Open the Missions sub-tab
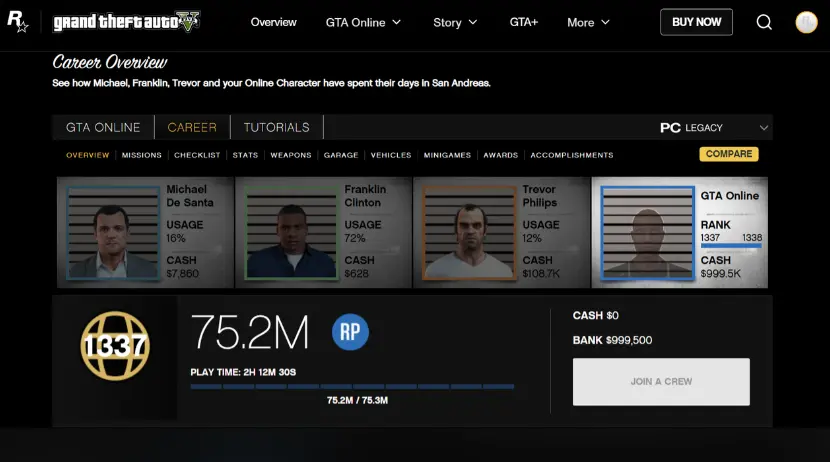Screen dimensions: 830x462 coord(141,155)
